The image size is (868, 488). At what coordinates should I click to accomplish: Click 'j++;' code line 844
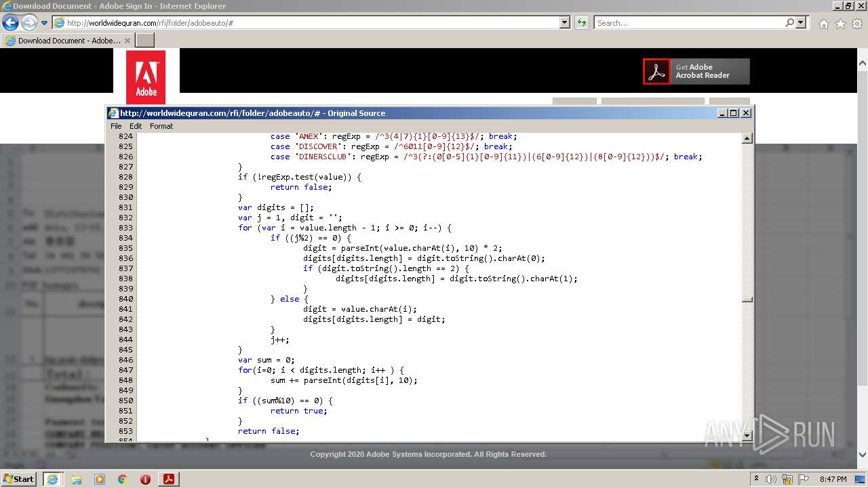click(x=280, y=340)
